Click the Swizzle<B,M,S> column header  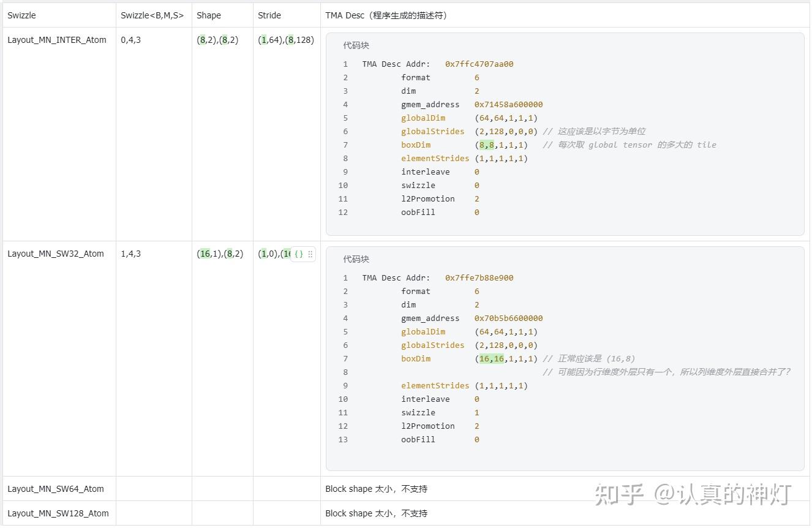151,15
